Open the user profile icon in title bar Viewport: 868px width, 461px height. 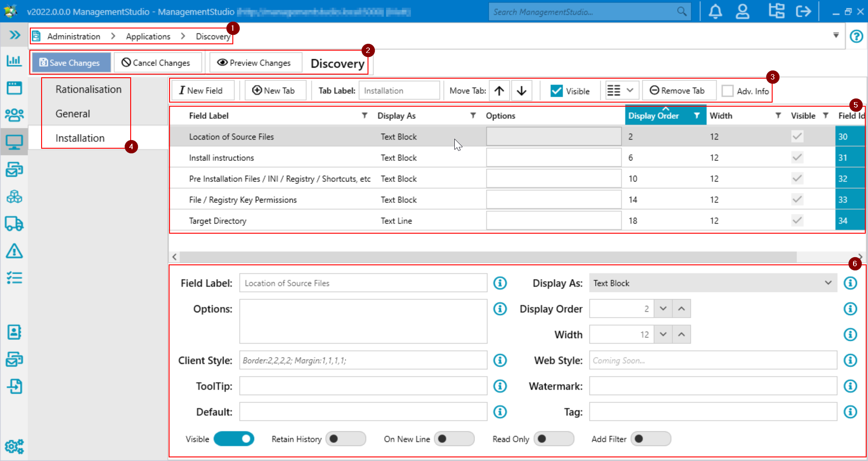click(743, 11)
